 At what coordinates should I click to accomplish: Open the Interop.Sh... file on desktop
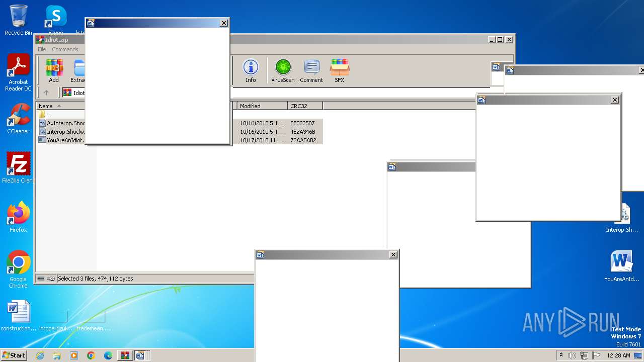[x=623, y=217]
